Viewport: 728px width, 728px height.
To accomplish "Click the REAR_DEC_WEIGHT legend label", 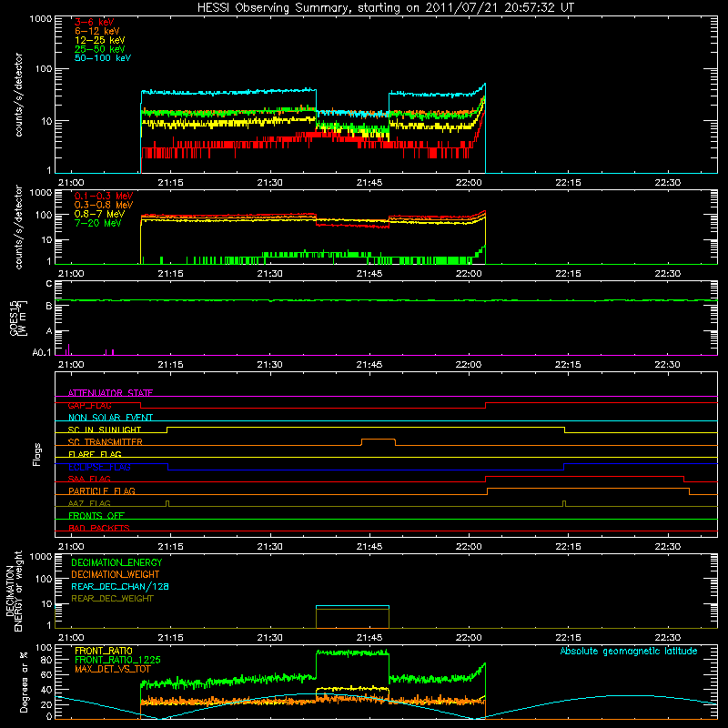I will coord(112,599).
